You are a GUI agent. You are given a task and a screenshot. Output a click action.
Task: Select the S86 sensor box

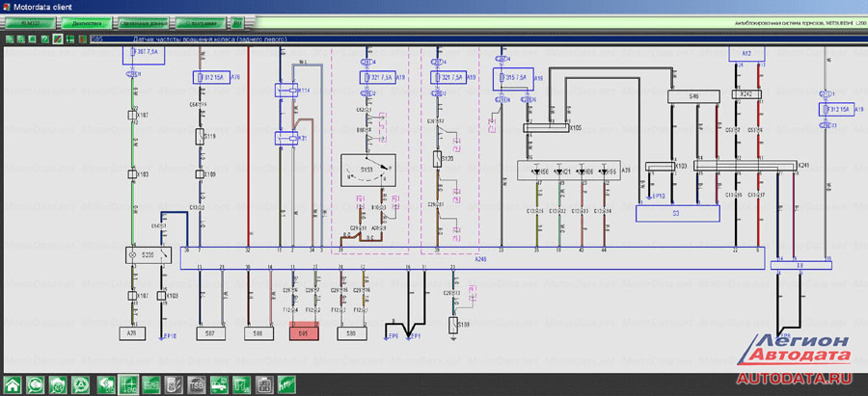click(352, 333)
